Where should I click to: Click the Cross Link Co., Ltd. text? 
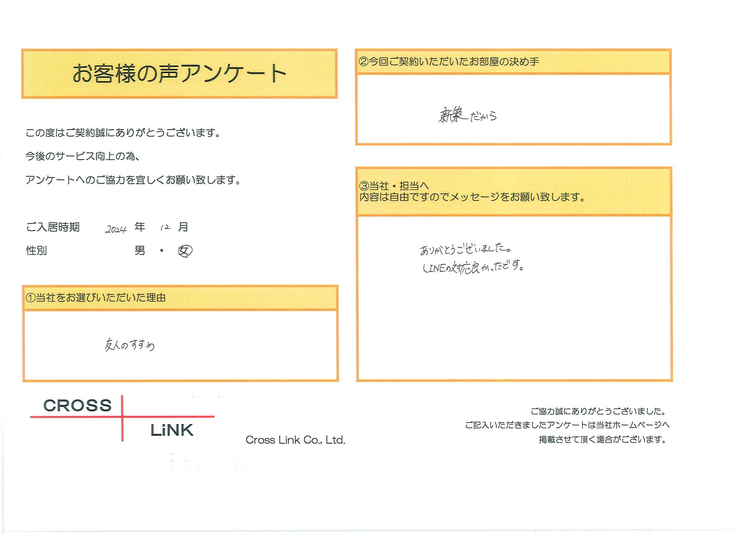pyautogui.click(x=295, y=440)
